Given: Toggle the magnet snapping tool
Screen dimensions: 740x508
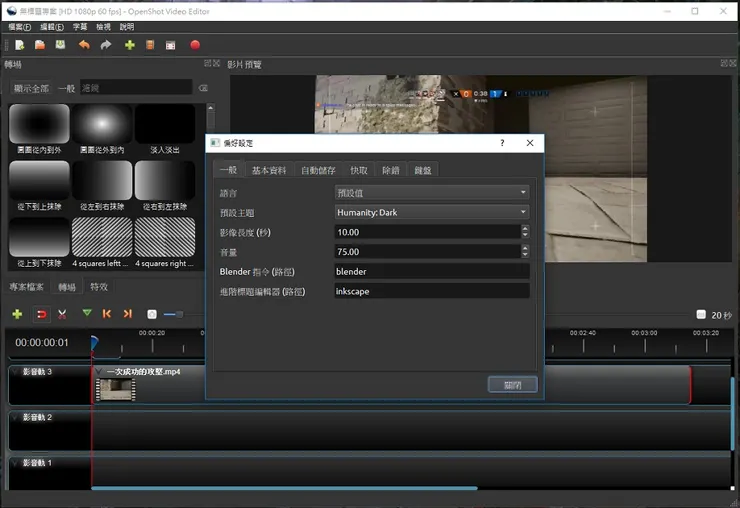Looking at the screenshot, I should 42,314.
